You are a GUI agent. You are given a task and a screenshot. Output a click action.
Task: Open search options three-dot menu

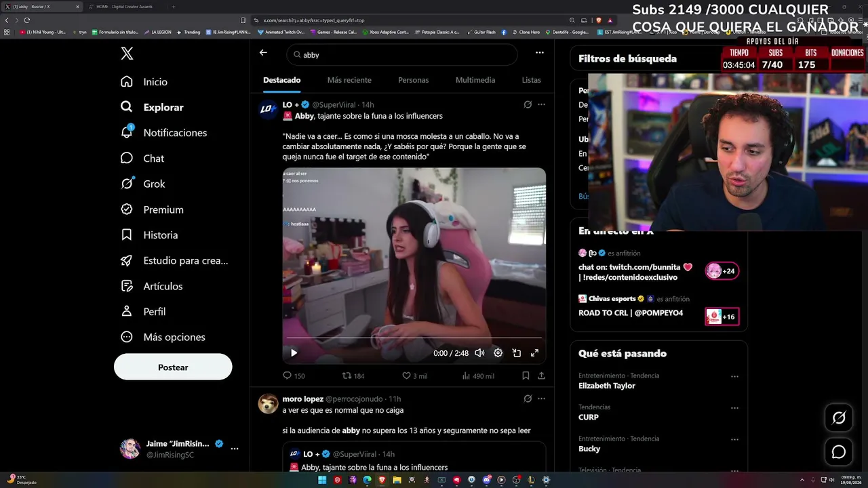point(540,52)
